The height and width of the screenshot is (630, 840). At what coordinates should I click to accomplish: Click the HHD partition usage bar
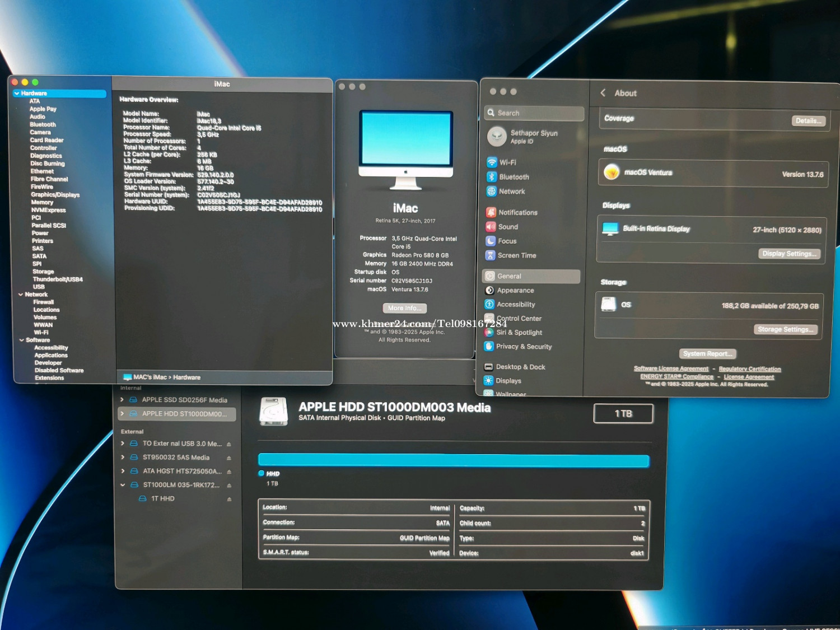[454, 461]
